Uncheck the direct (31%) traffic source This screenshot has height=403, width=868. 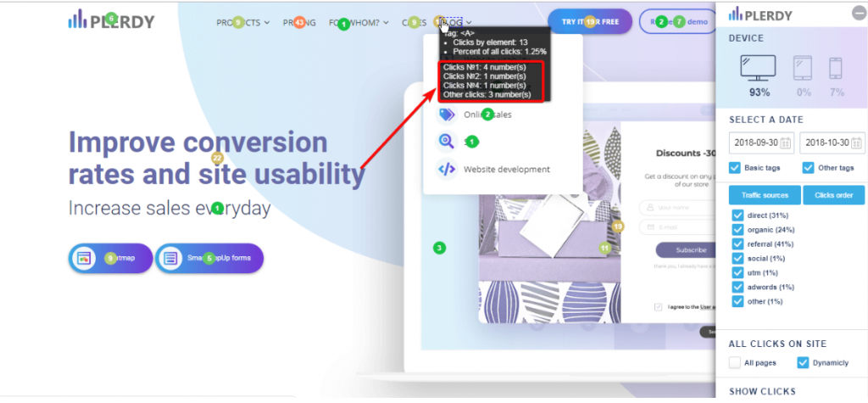[737, 215]
